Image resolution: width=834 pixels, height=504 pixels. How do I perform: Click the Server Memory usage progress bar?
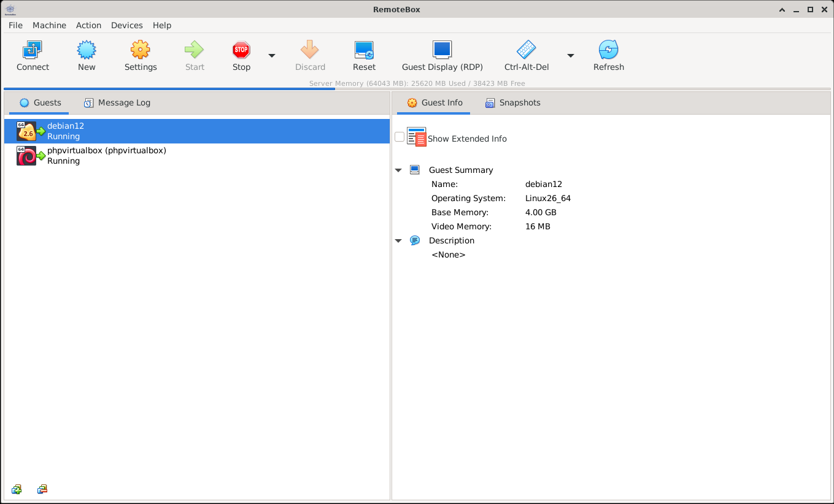[417, 89]
